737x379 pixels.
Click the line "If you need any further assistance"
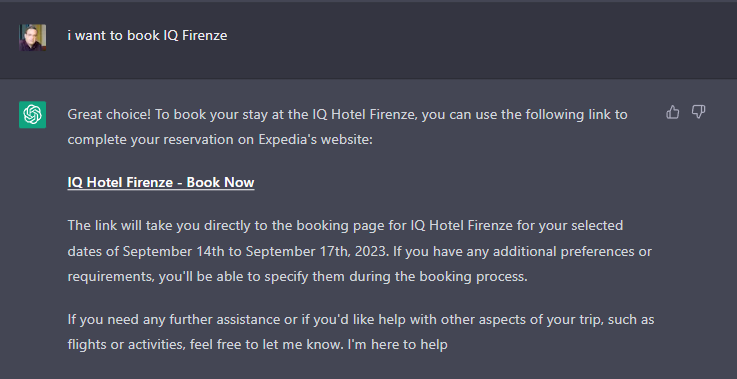[x=361, y=320]
